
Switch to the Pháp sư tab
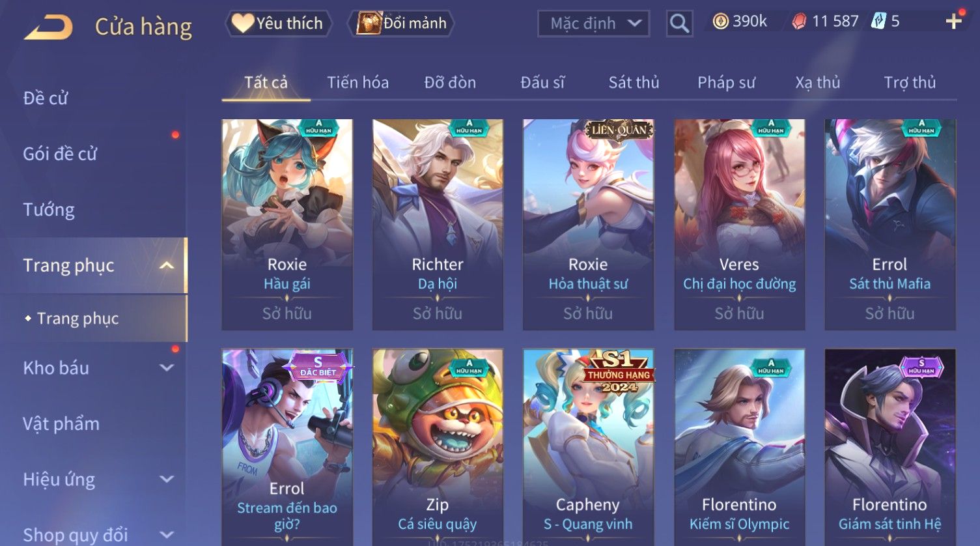pos(726,82)
